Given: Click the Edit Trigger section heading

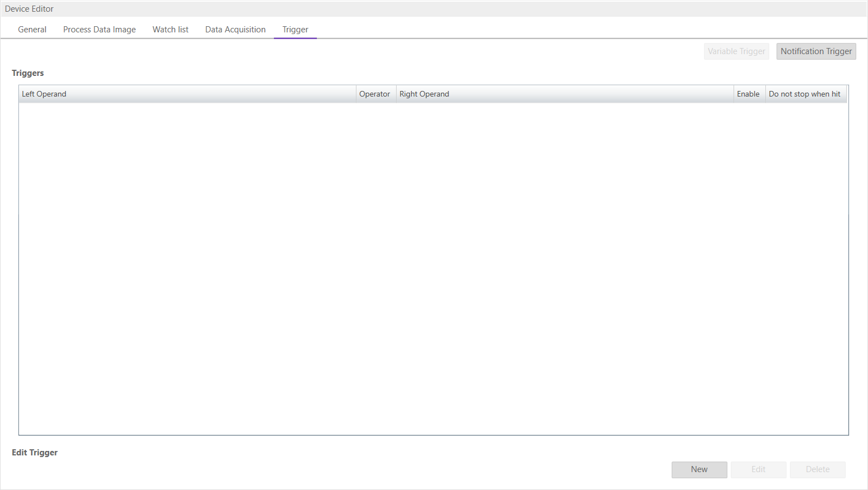Looking at the screenshot, I should click(35, 453).
